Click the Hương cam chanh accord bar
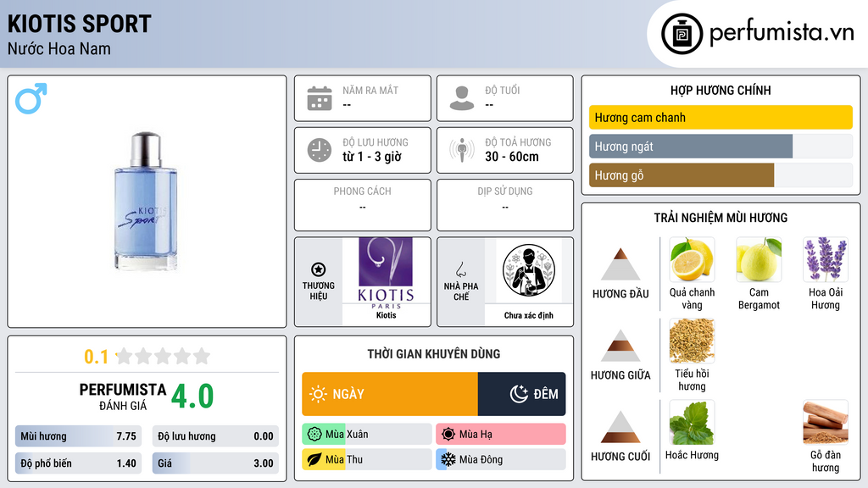The image size is (868, 488). click(x=721, y=117)
